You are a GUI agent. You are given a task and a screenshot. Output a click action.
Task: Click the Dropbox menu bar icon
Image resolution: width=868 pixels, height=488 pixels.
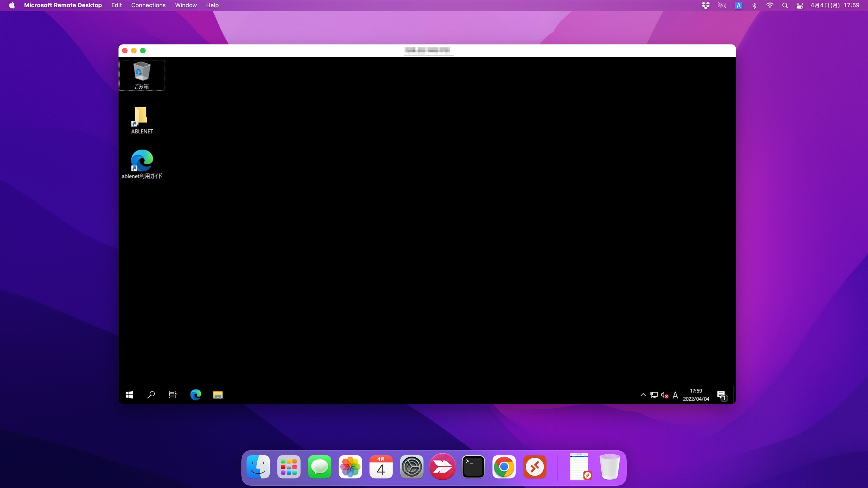coord(706,5)
